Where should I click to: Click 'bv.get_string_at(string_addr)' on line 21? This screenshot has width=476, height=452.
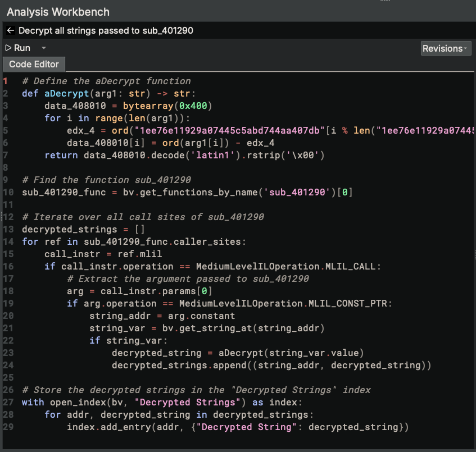[x=243, y=328]
